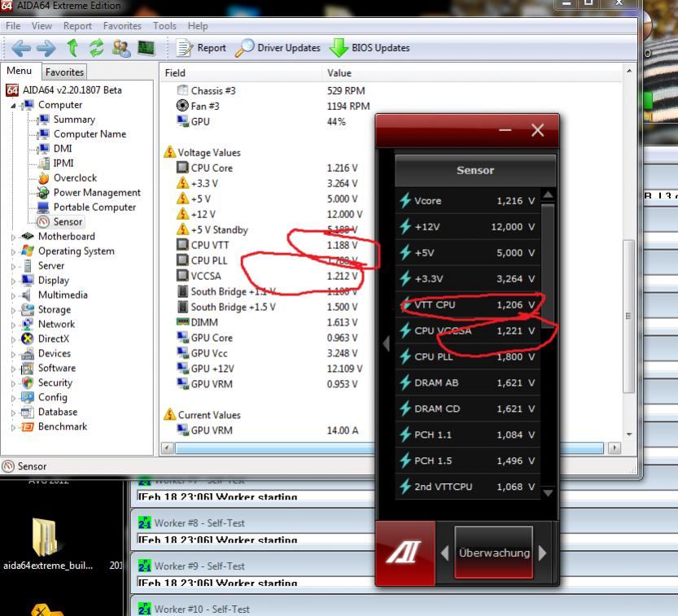
Task: Click the Vcore sensor row
Action: coord(467,200)
